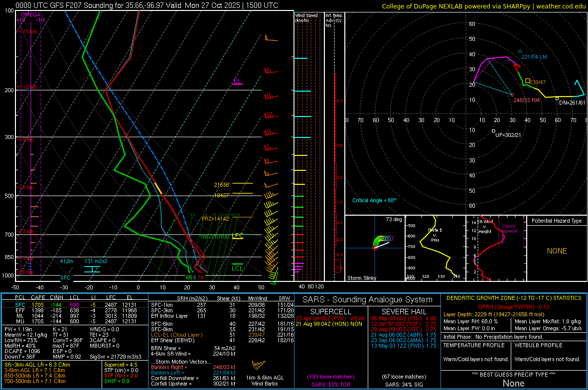The height and width of the screenshot is (390, 588).
Task: Click the 'Supercell = 4.5' index
Action: click(x=121, y=365)
